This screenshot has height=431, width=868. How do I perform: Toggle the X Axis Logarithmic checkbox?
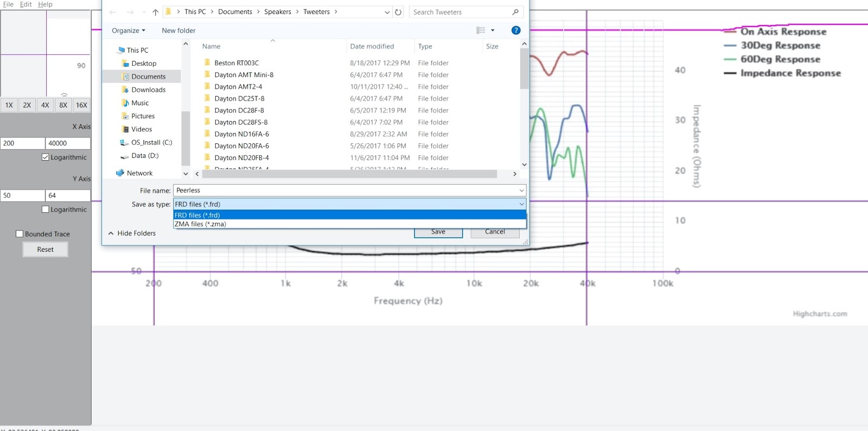(46, 157)
